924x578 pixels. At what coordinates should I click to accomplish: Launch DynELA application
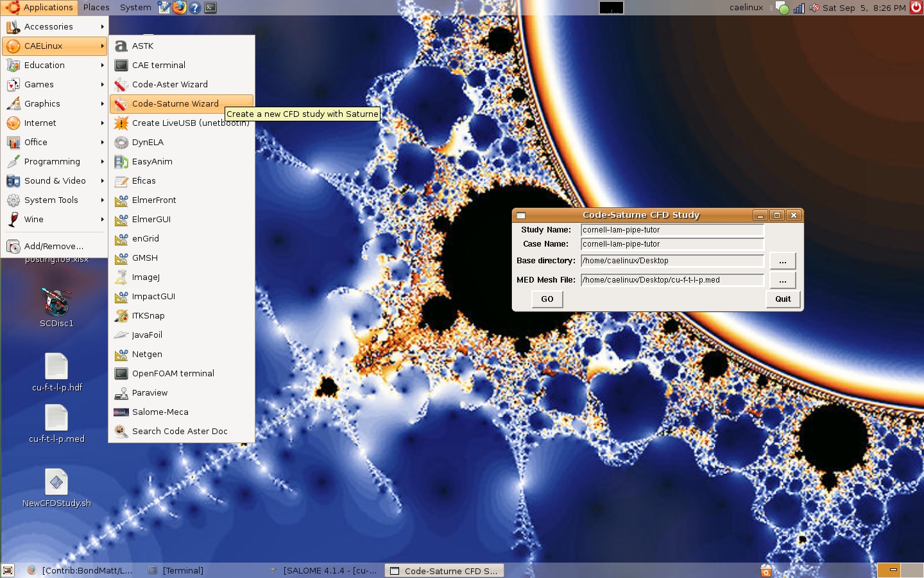click(x=182, y=142)
